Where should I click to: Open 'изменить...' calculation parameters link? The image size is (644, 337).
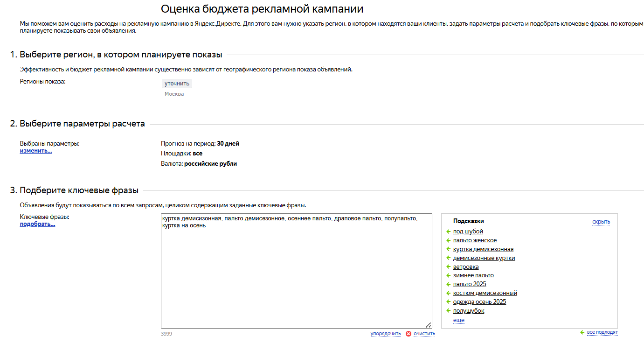[36, 151]
